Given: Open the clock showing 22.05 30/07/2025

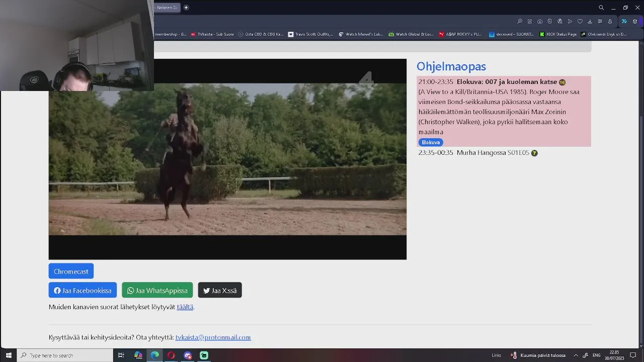Looking at the screenshot, I should (x=614, y=355).
